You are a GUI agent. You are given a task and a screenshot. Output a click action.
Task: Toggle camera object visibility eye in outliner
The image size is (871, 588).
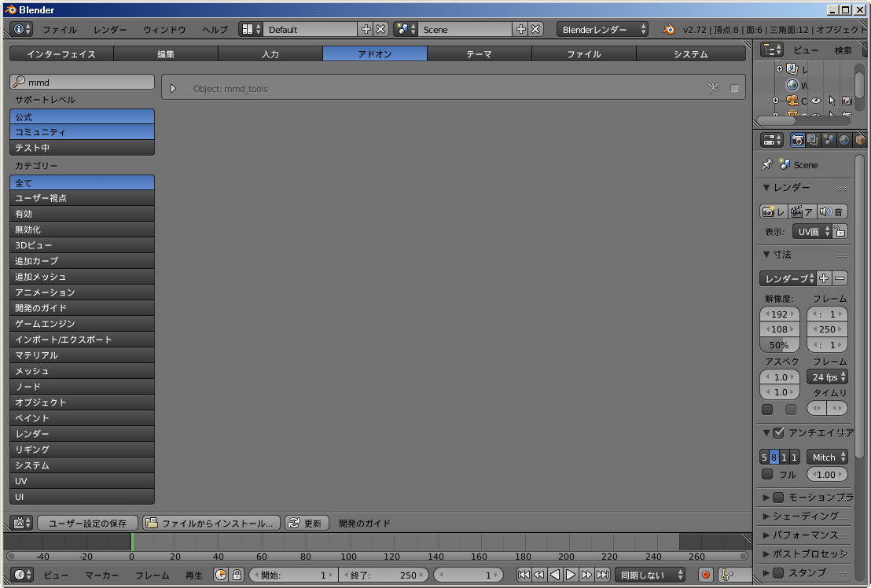click(815, 101)
